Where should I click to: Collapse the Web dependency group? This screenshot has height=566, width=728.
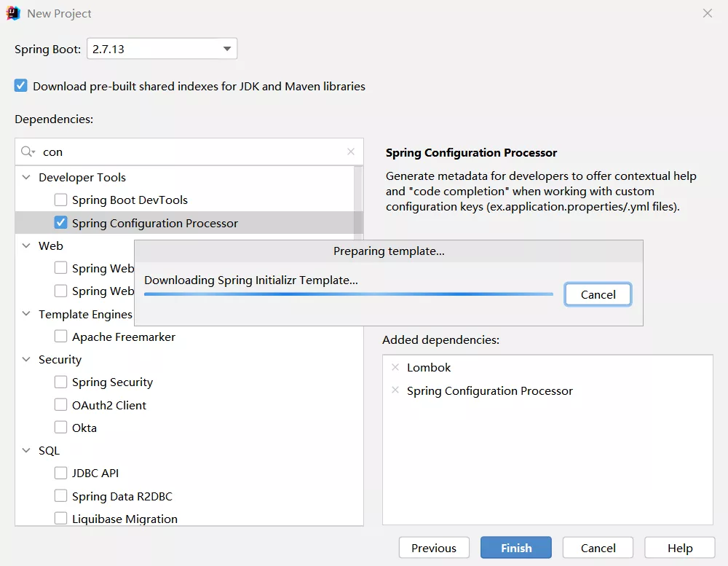(x=26, y=245)
